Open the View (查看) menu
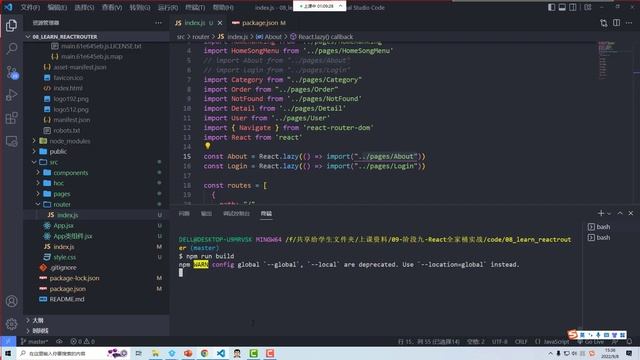The height and width of the screenshot is (360, 640). (x=112, y=7)
